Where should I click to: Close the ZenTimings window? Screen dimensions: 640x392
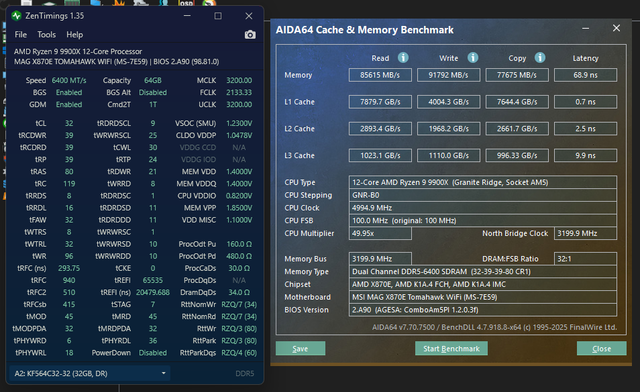pyautogui.click(x=249, y=16)
